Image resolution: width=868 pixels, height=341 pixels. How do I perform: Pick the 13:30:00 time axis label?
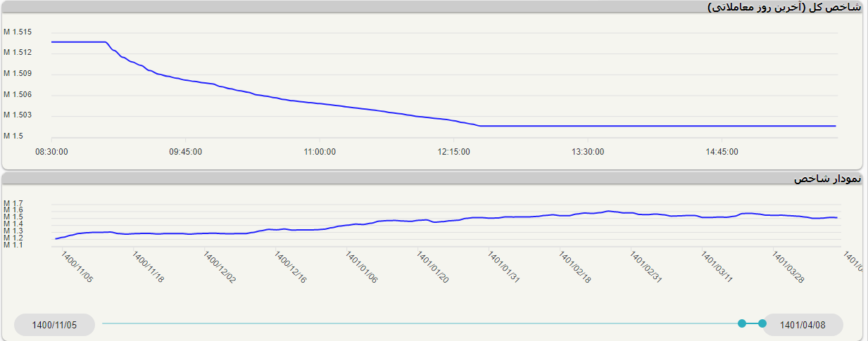587,151
